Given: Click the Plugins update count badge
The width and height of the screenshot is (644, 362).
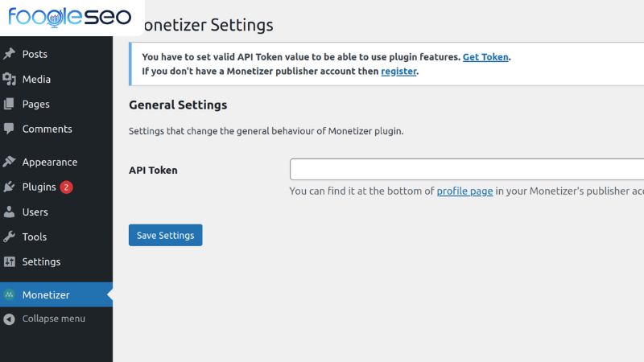Looking at the screenshot, I should [x=66, y=187].
